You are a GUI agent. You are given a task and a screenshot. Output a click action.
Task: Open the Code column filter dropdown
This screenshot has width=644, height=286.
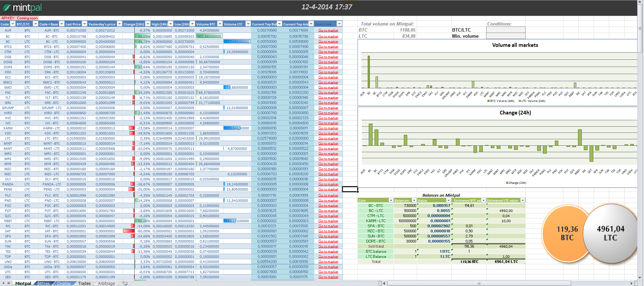click(13, 24)
